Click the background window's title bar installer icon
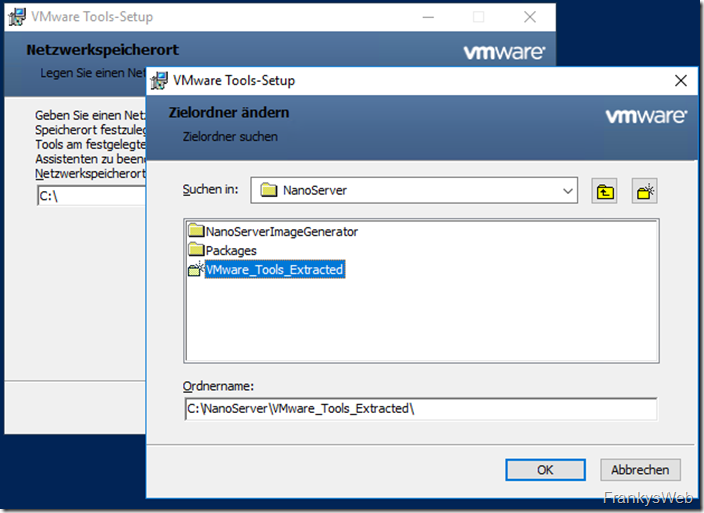Viewport: 704px width, 513px height. click(17, 17)
